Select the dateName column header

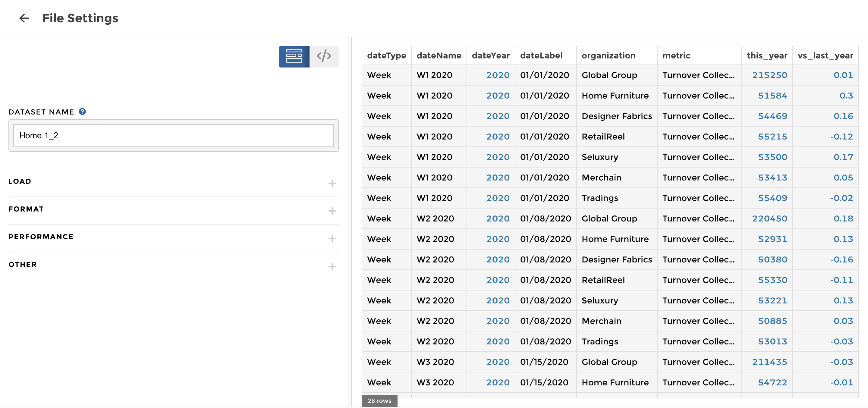pyautogui.click(x=439, y=55)
